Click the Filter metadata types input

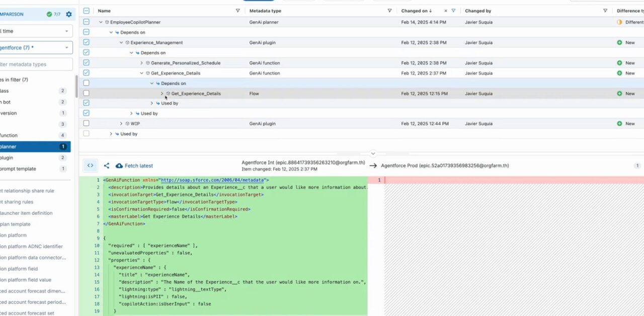click(35, 64)
